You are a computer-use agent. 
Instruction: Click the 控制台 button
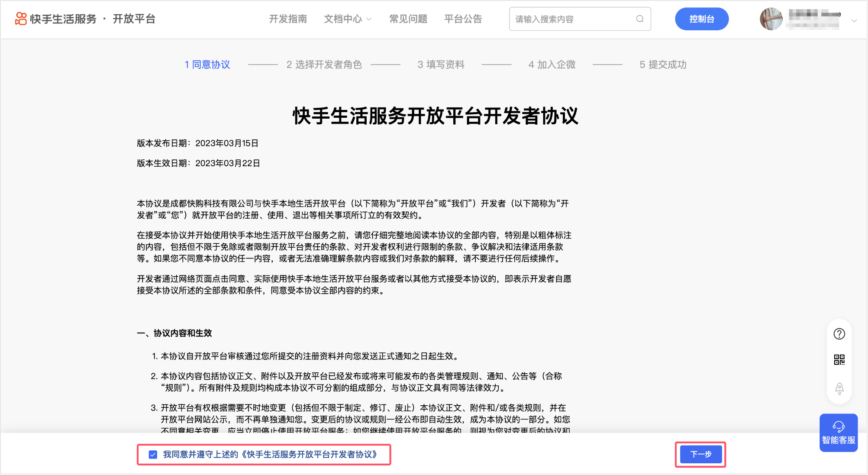click(701, 19)
